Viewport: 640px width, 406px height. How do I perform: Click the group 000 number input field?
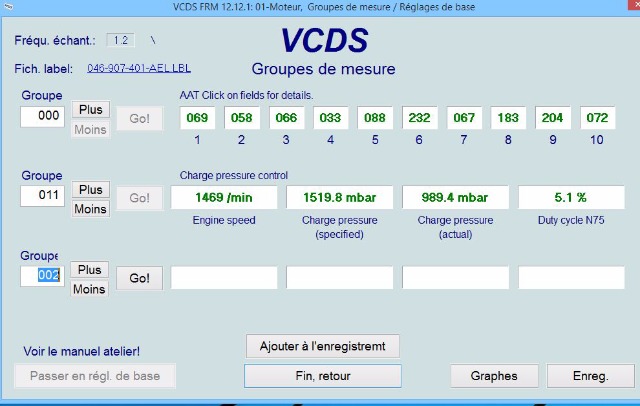42,116
